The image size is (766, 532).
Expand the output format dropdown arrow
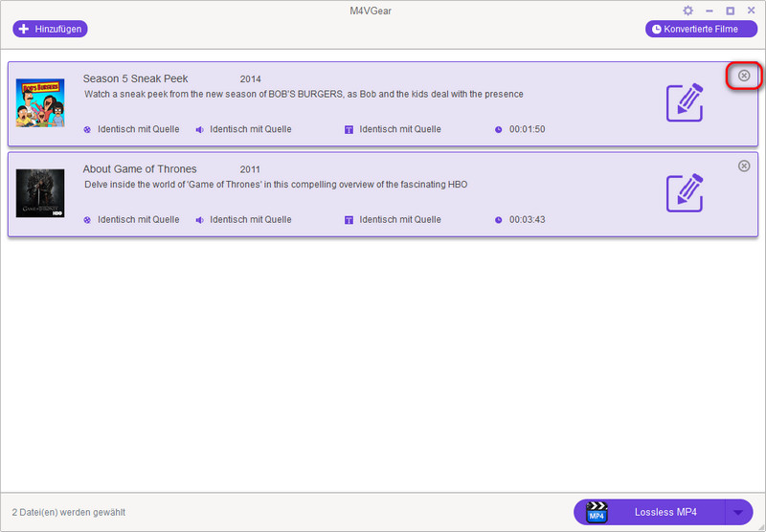(x=738, y=512)
